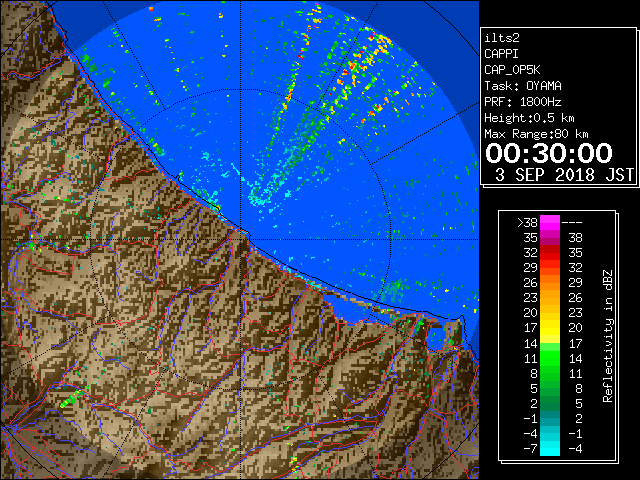Viewport: 640px width, 480px height.
Task: Click the cyan -7 dBZ color swatch
Action: [550, 449]
